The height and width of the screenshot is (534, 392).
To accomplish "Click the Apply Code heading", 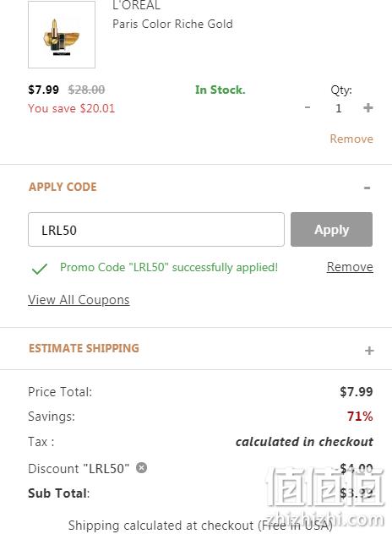I will 63,187.
